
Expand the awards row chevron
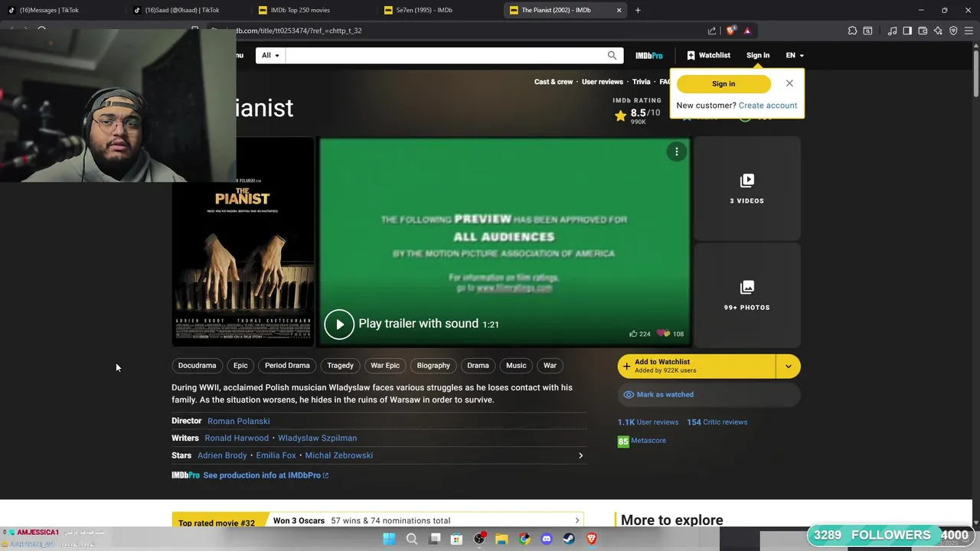point(577,520)
